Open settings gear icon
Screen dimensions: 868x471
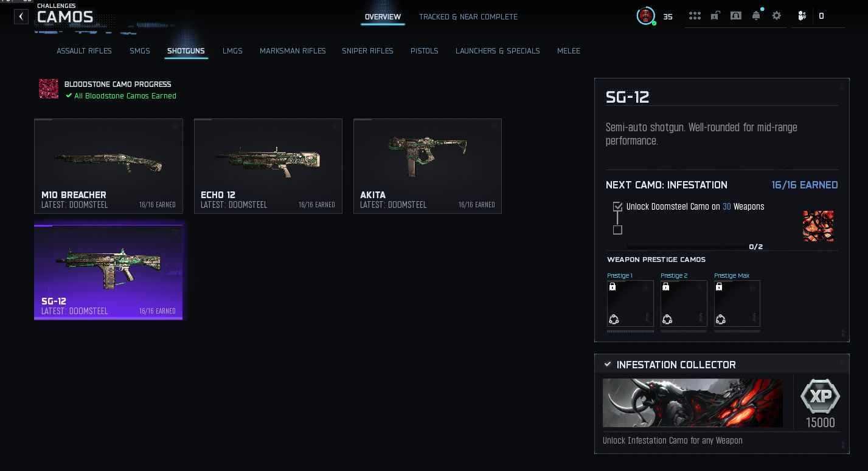(777, 16)
